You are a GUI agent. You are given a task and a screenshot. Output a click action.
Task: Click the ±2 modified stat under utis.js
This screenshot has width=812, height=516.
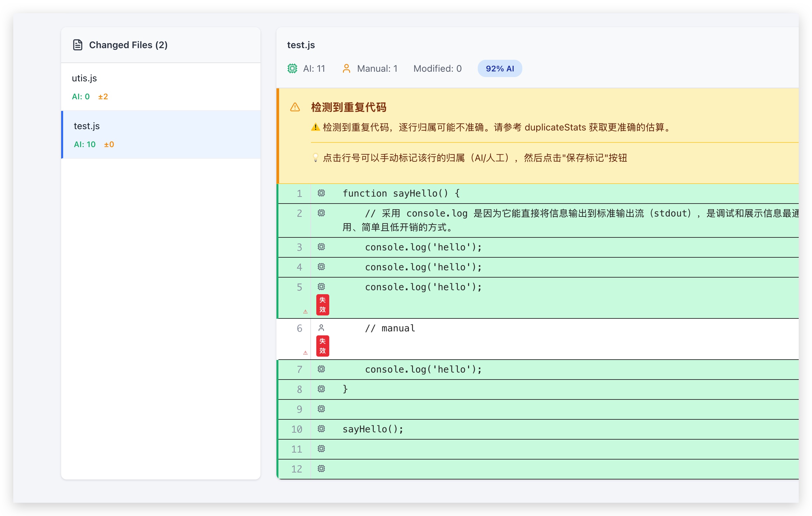click(103, 96)
